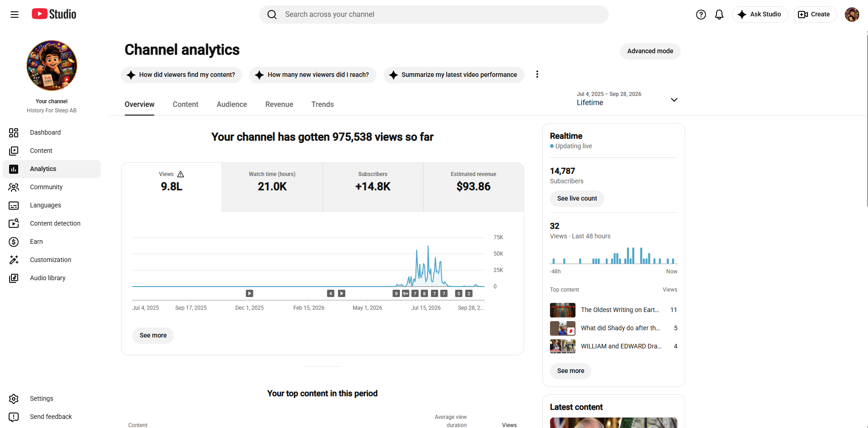Viewport: 868px width, 428px height.
Task: Open Dashboard from the sidebar
Action: pos(51,132)
